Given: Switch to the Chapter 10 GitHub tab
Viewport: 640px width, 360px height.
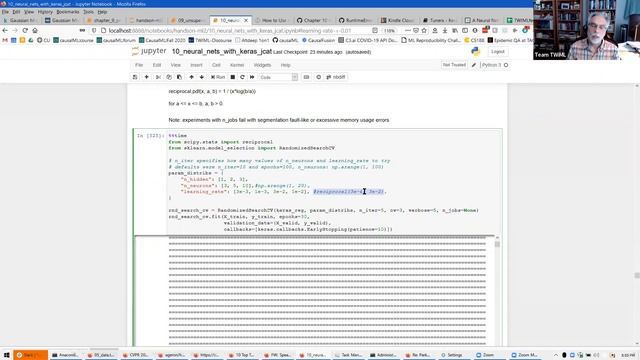Looking at the screenshot, I should pos(314,20).
